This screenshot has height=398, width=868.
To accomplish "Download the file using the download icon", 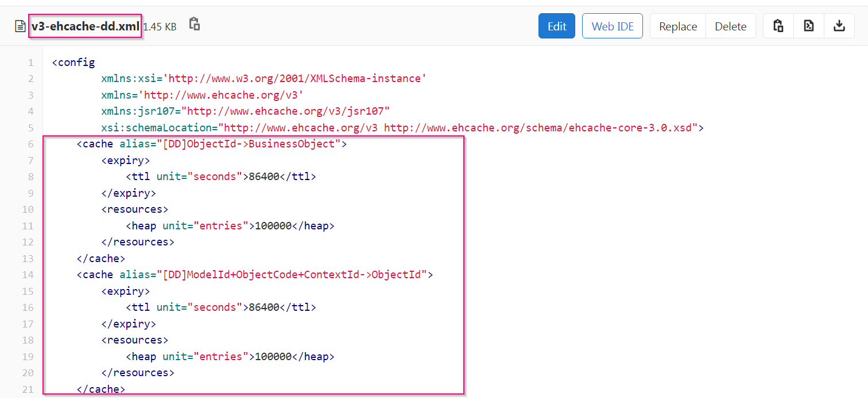I will 839,26.
